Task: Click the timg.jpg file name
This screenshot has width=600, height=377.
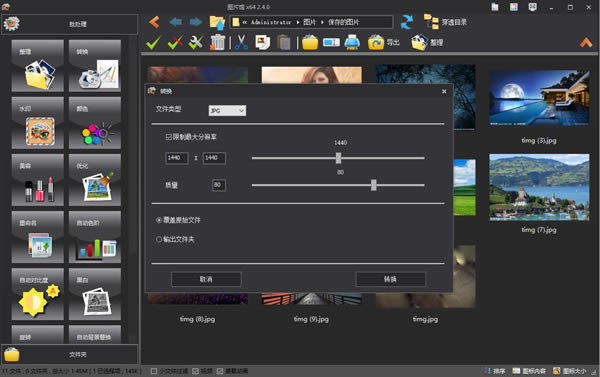Action: tap(425, 319)
